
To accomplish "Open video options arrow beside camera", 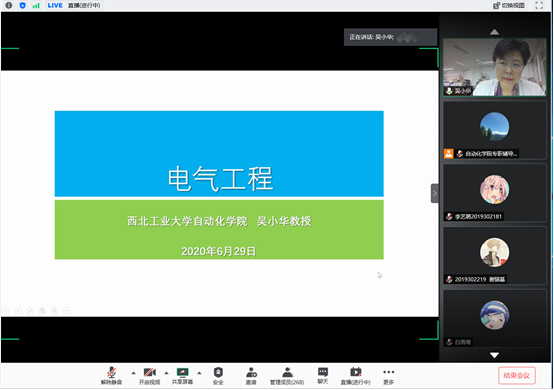I will coord(166,373).
